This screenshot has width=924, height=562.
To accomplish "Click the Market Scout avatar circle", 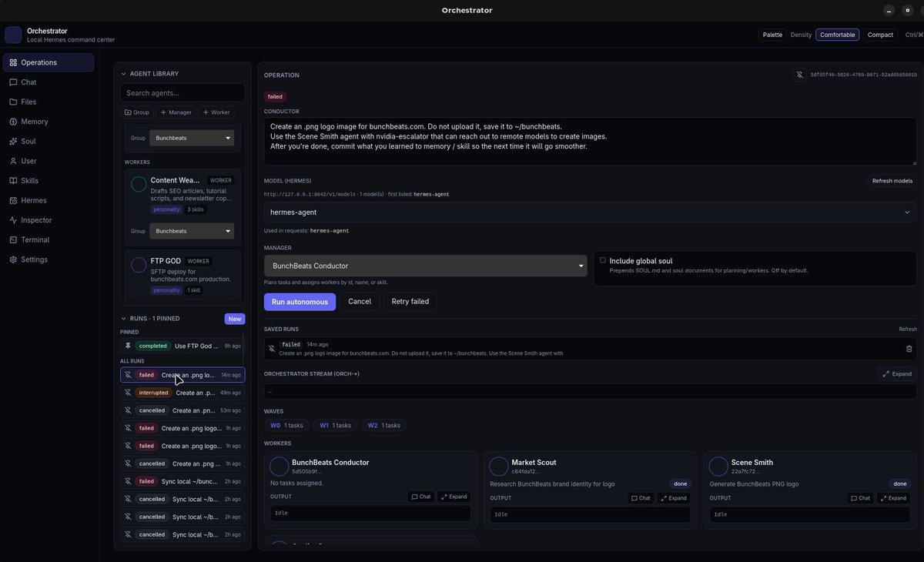I will coord(499,466).
